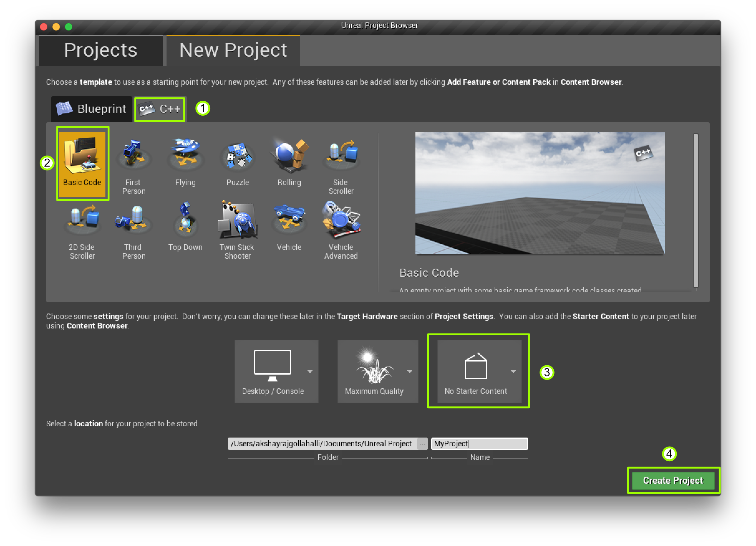Image resolution: width=756 pixels, height=546 pixels.
Task: Click the MyProject name input field
Action: pyautogui.click(x=479, y=444)
